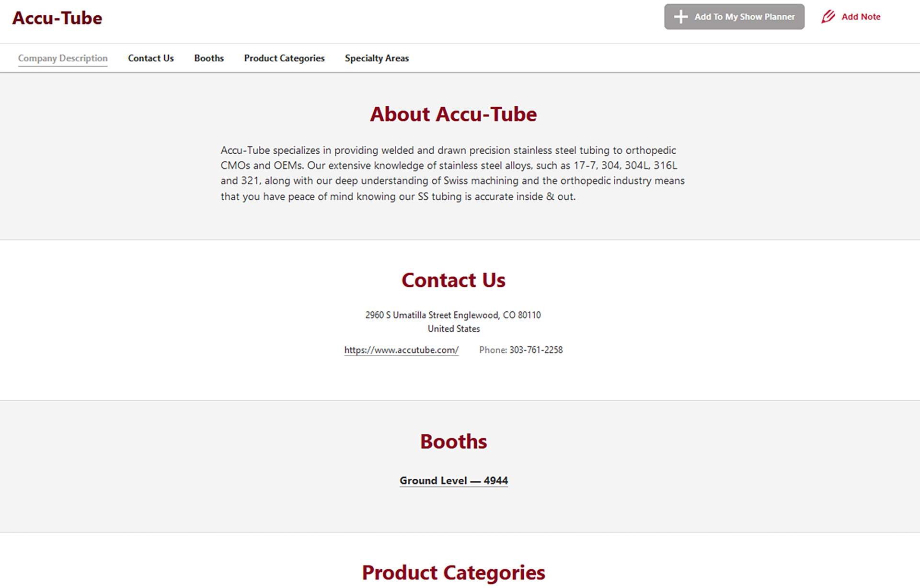The height and width of the screenshot is (588, 920).
Task: Click the pencil Add Note icon
Action: click(828, 17)
